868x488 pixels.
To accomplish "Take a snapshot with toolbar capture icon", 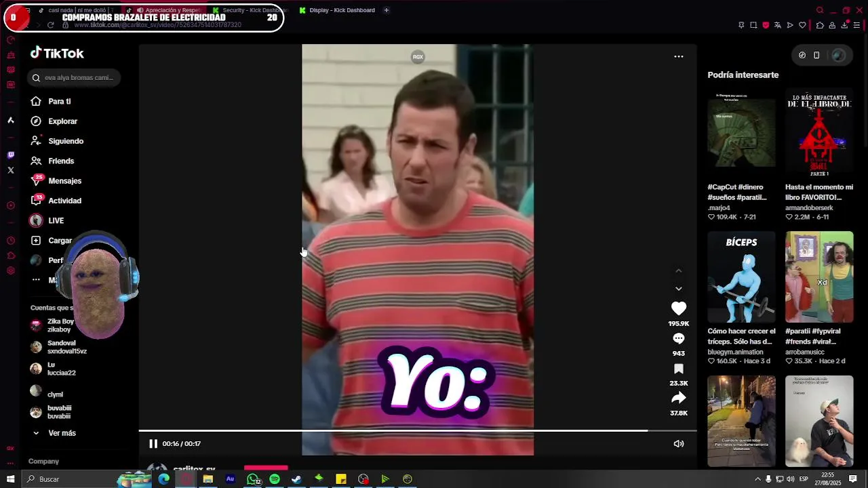I will (753, 25).
